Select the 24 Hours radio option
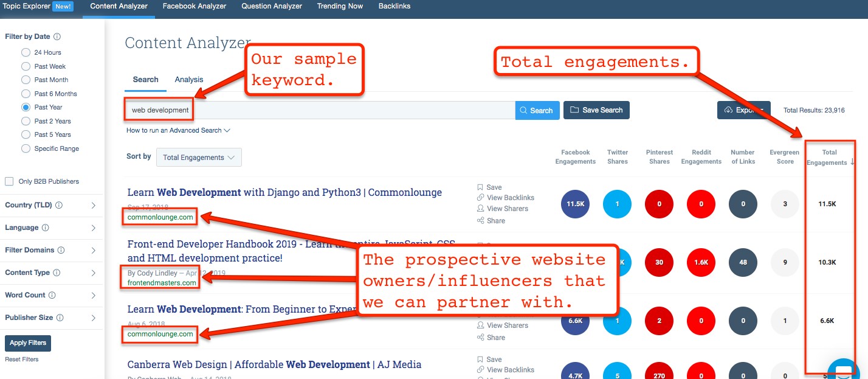The image size is (868, 379). click(26, 53)
